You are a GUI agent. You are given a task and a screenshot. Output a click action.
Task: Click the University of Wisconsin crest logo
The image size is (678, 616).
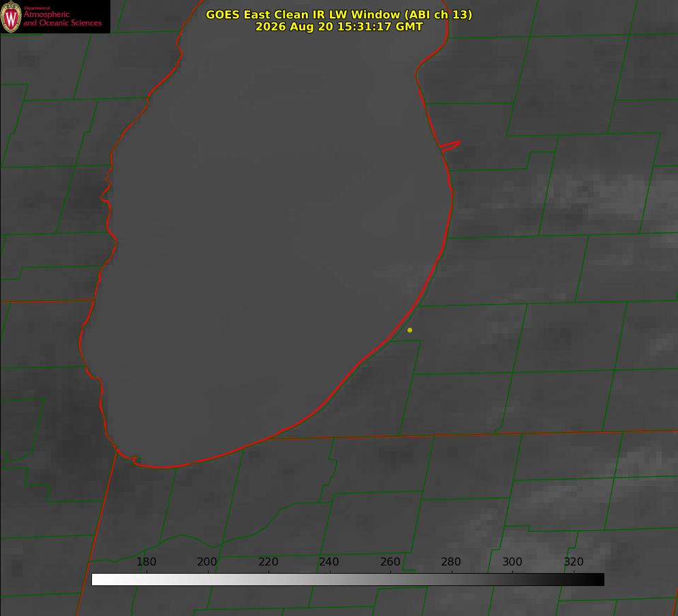(11, 16)
